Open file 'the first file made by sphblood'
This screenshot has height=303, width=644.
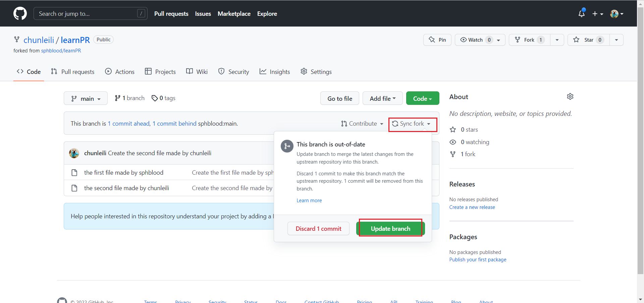pyautogui.click(x=124, y=173)
